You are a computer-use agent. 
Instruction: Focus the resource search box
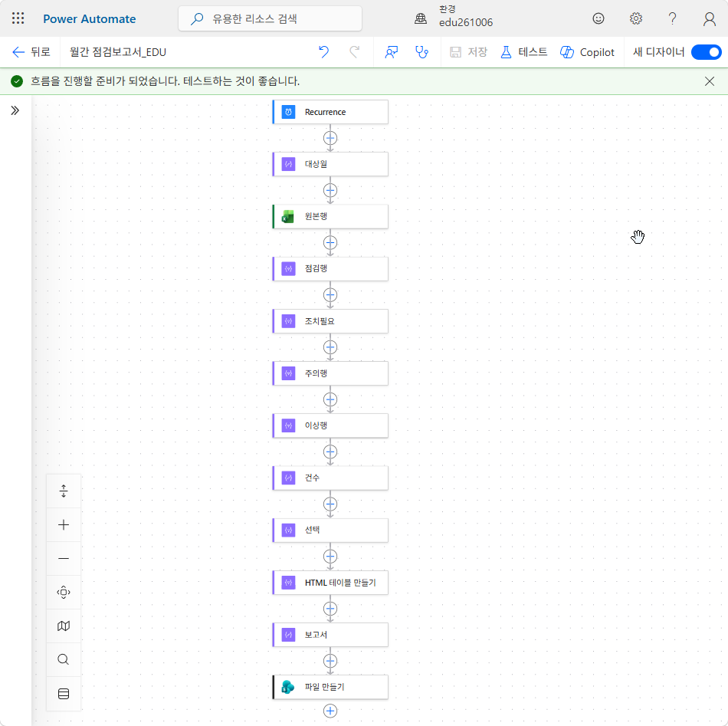pyautogui.click(x=270, y=18)
